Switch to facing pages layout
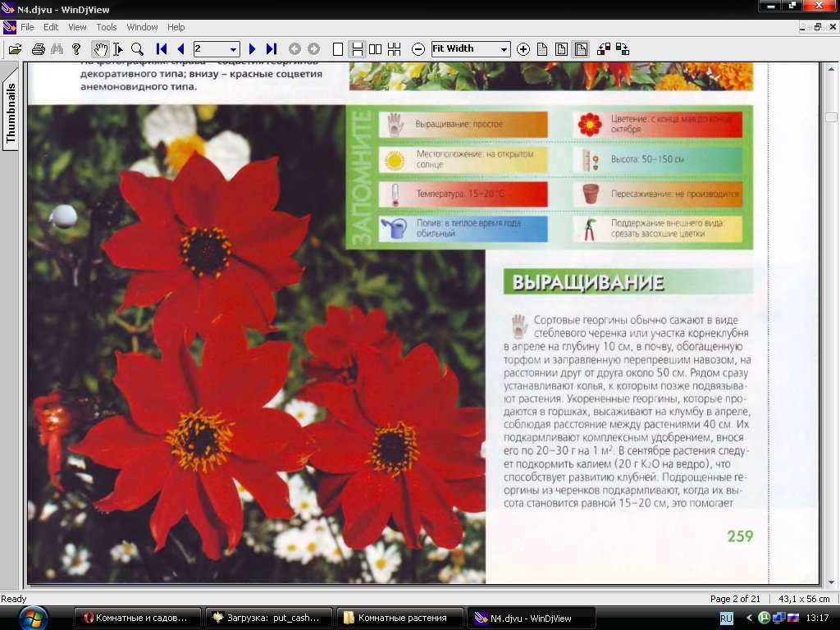The height and width of the screenshot is (630, 840). 375,49
